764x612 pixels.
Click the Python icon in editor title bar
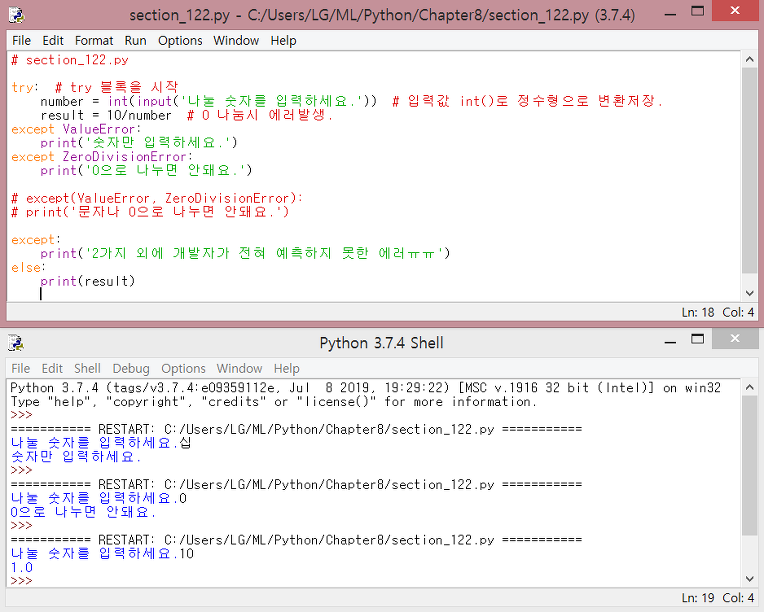(x=16, y=15)
